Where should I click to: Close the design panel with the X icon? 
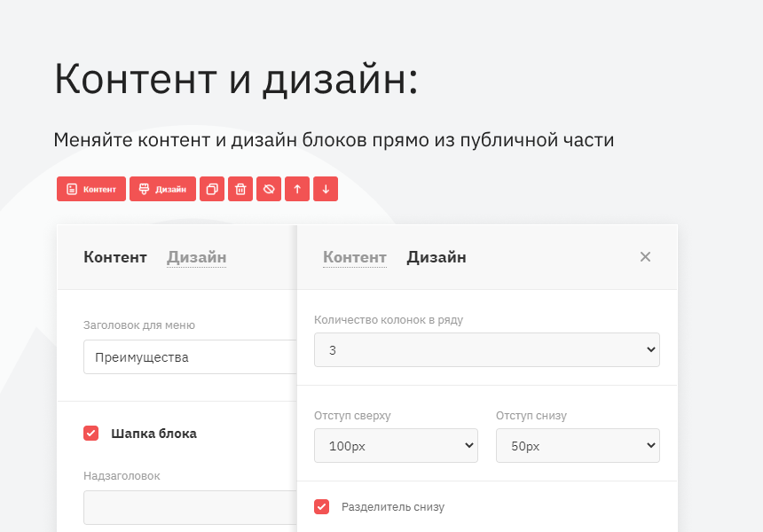tap(645, 257)
